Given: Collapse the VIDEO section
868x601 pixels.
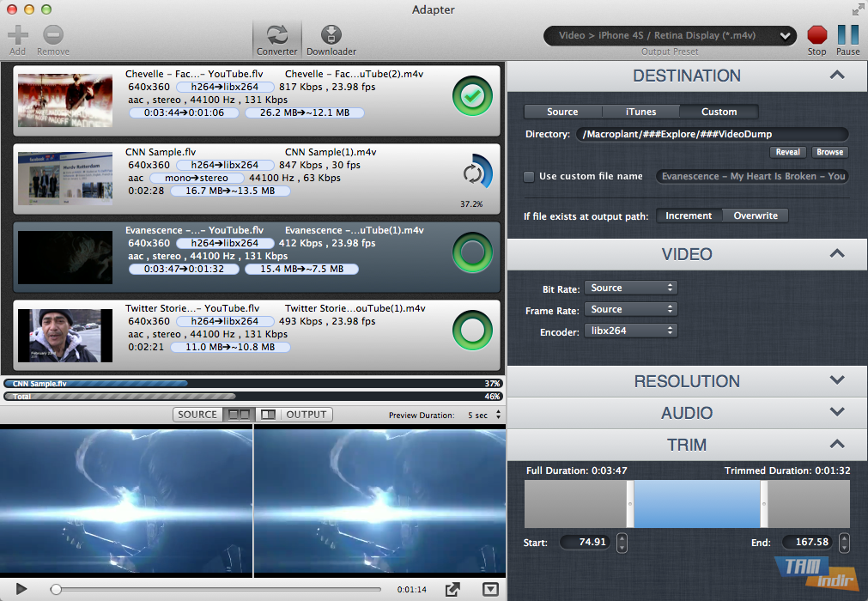Looking at the screenshot, I should [837, 254].
